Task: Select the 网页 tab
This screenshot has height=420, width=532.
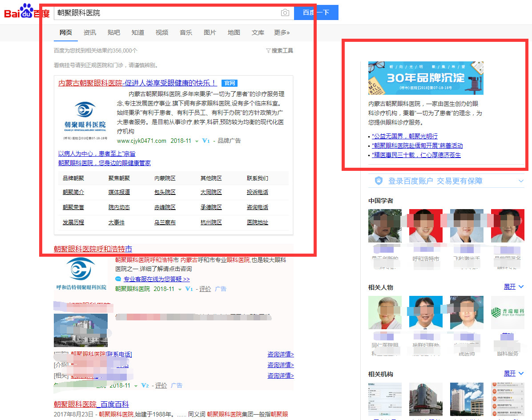Action: coord(66,32)
